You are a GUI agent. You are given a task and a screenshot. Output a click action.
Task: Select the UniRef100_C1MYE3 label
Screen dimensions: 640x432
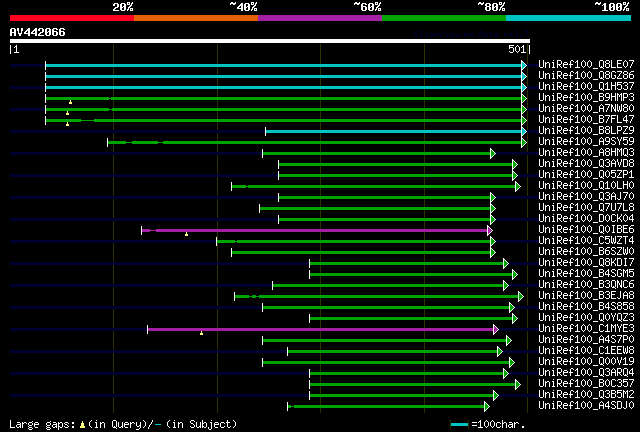coord(586,329)
